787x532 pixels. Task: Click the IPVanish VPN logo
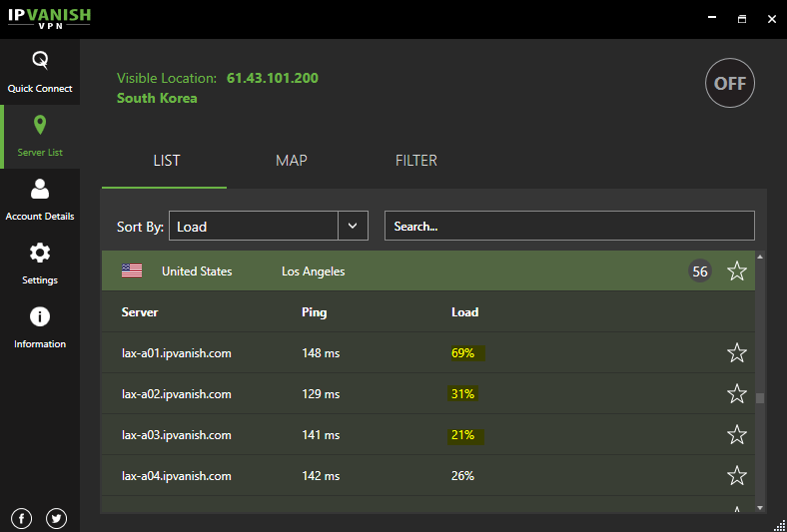(x=49, y=18)
